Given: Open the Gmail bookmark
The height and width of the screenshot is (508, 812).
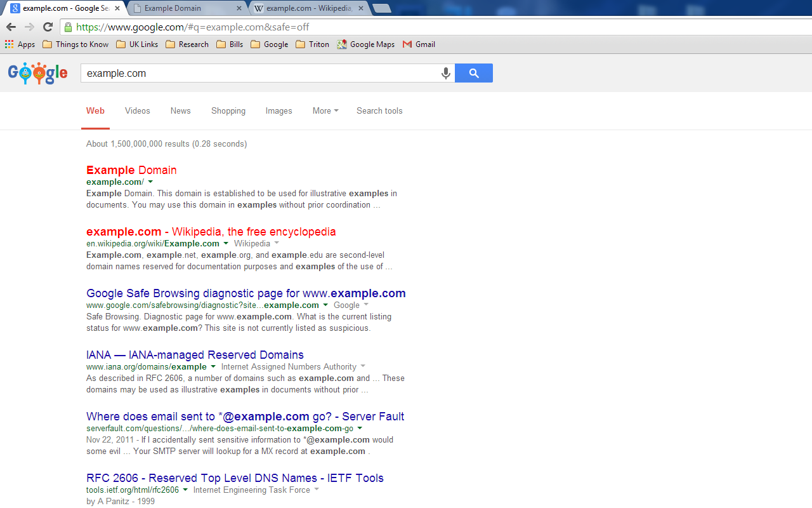Looking at the screenshot, I should coord(419,44).
